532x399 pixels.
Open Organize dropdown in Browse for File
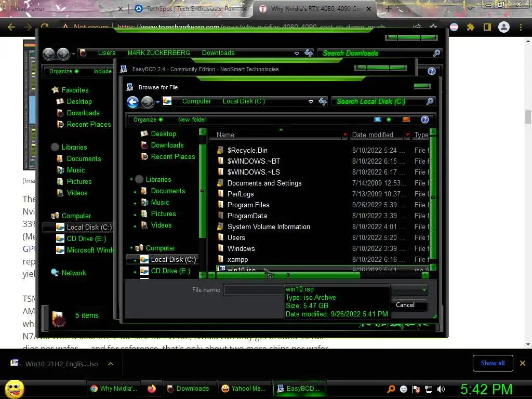click(x=148, y=119)
